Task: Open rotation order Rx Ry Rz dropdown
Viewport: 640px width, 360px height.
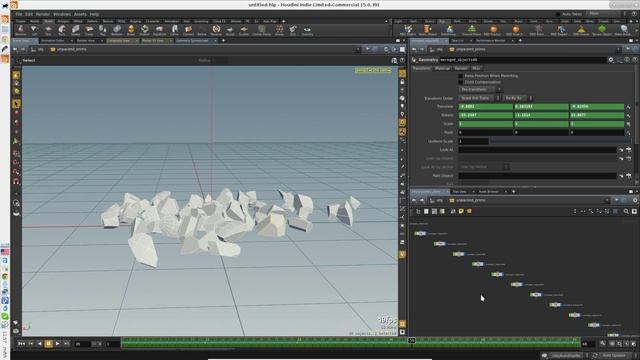Action: pyautogui.click(x=518, y=98)
